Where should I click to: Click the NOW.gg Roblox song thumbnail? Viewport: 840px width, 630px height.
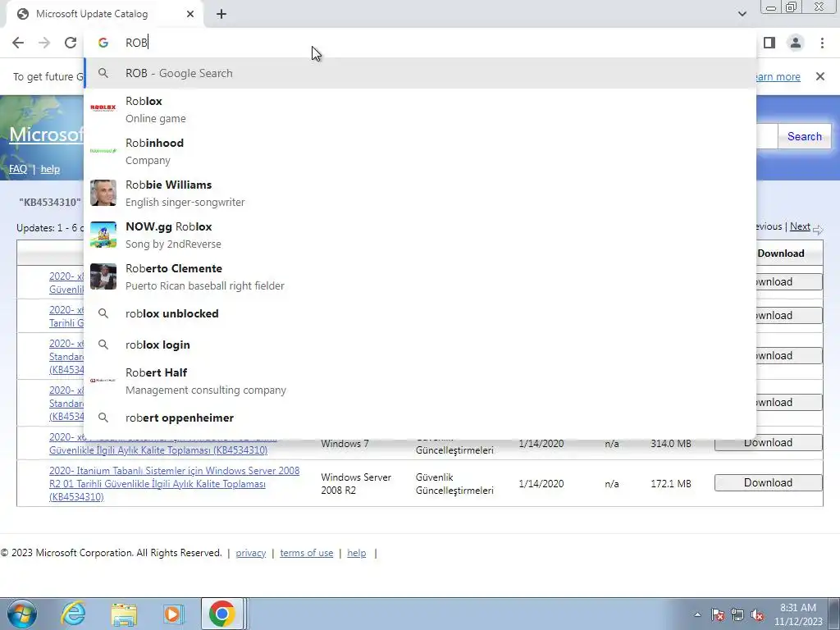click(x=103, y=235)
